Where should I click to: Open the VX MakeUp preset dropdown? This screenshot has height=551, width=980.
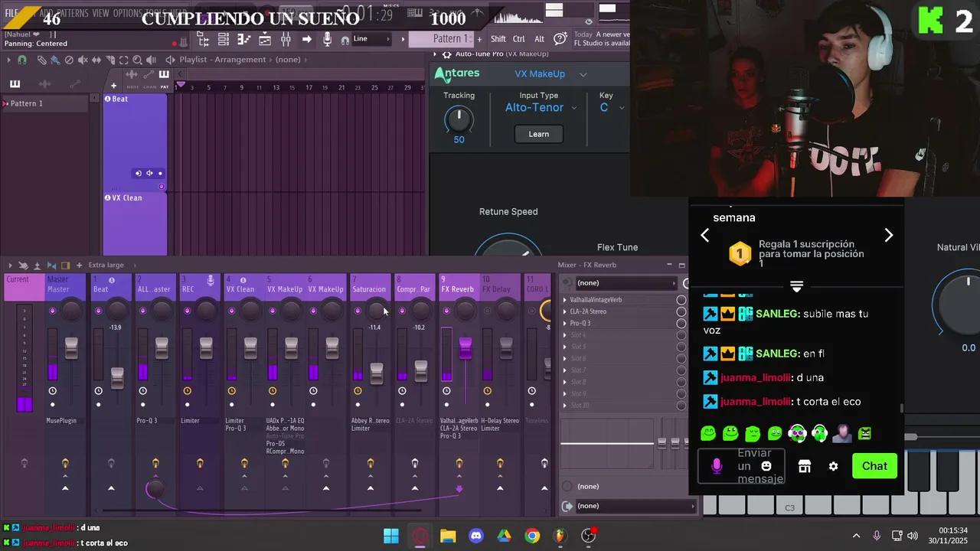coord(550,74)
